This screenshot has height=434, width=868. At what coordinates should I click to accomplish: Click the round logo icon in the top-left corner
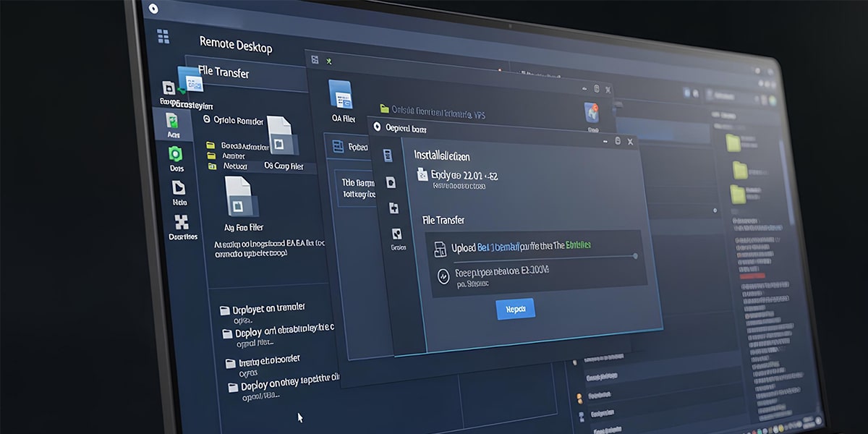coord(153,9)
